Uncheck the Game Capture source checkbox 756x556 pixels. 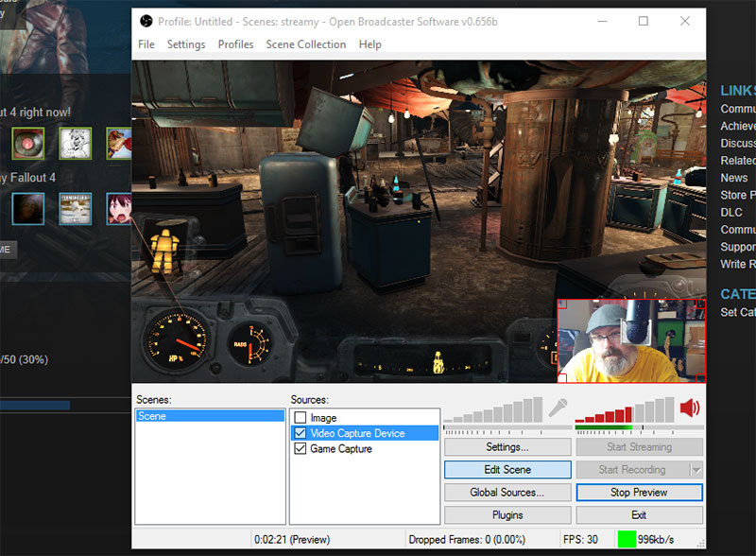click(x=301, y=448)
